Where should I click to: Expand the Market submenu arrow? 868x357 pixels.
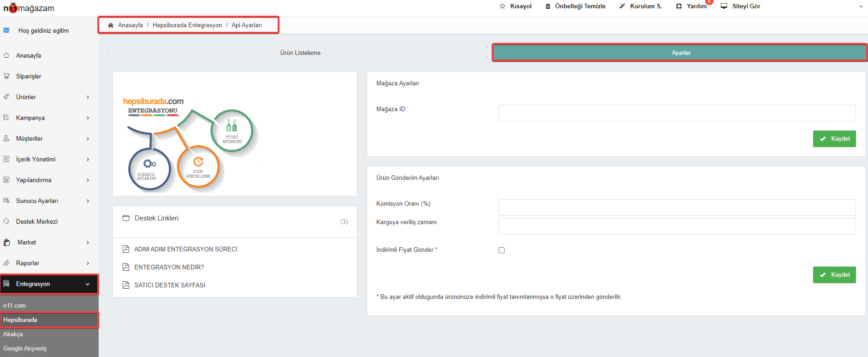88,243
